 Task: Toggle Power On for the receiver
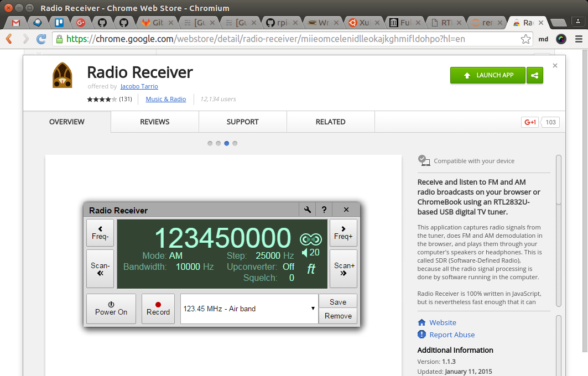(x=111, y=309)
